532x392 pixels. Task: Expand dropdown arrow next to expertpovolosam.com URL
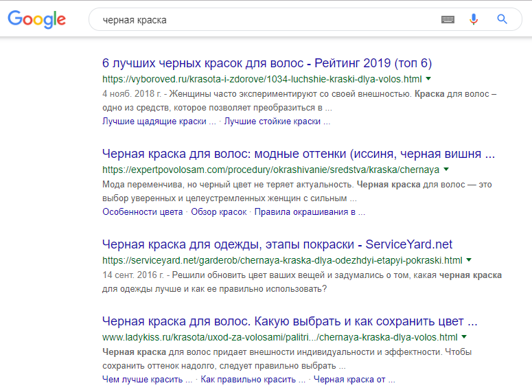[446, 169]
